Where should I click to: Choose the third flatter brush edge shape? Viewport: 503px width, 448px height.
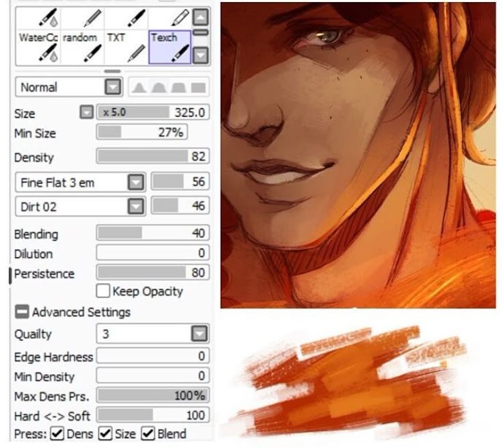pos(178,88)
